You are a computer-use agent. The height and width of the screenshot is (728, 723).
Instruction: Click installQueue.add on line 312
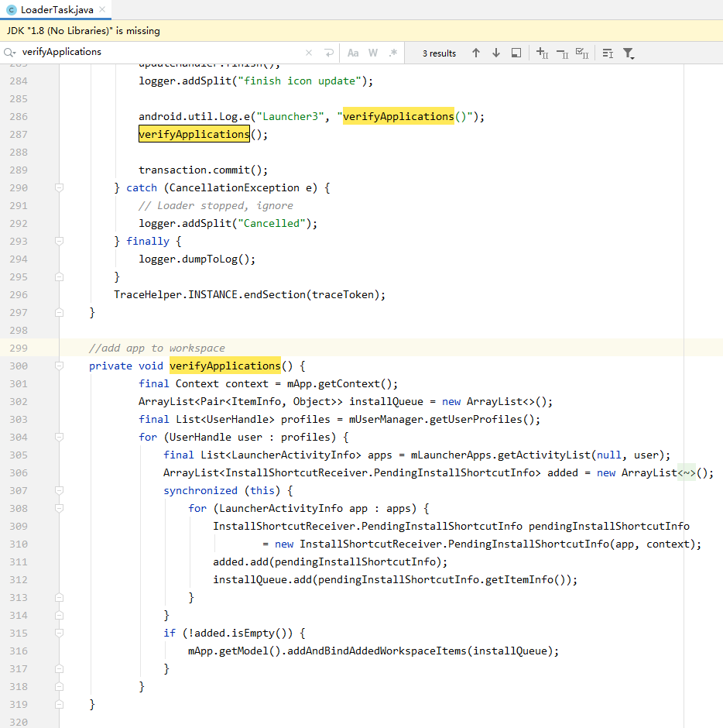click(x=262, y=580)
